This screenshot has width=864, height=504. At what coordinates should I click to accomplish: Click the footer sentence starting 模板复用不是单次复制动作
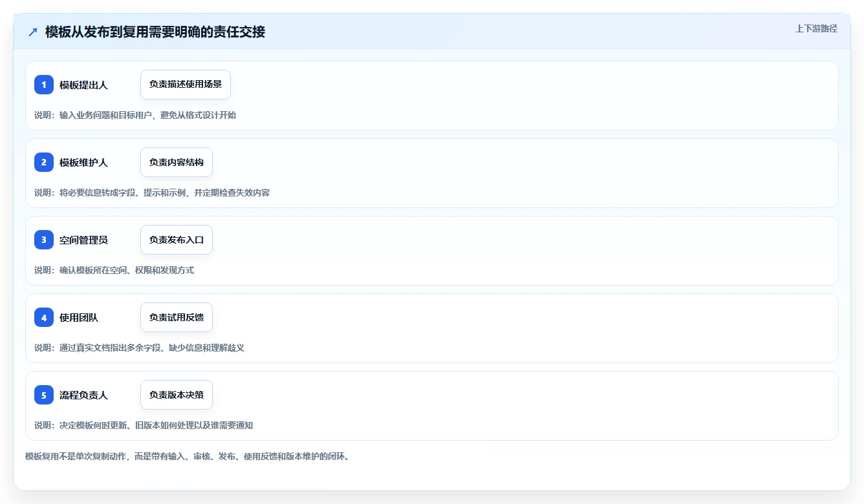187,456
